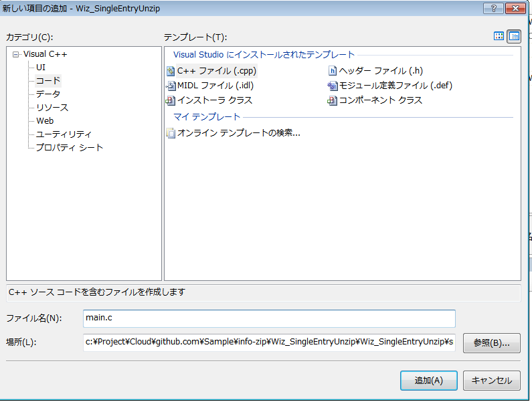Click the オンライン テンプレートの検索 icon

tap(171, 133)
